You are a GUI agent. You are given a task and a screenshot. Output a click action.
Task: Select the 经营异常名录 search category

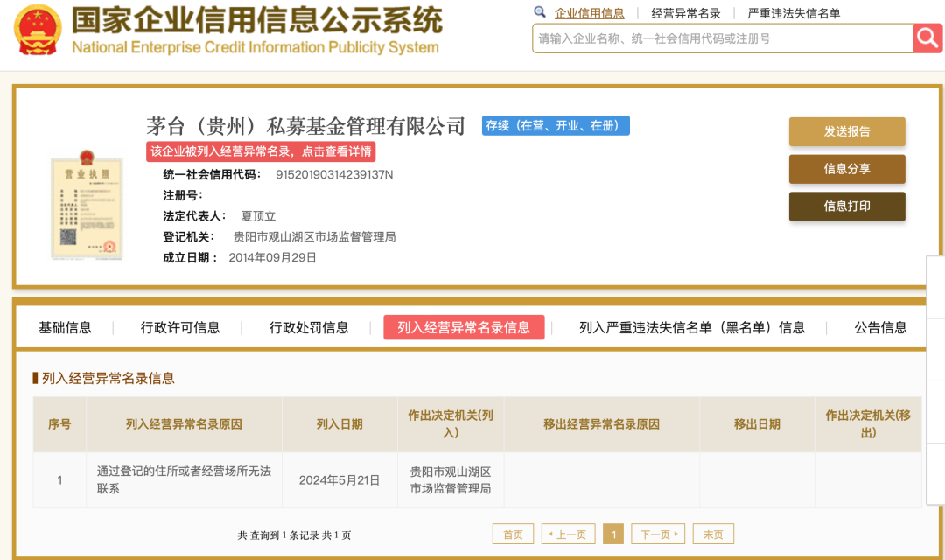[686, 13]
